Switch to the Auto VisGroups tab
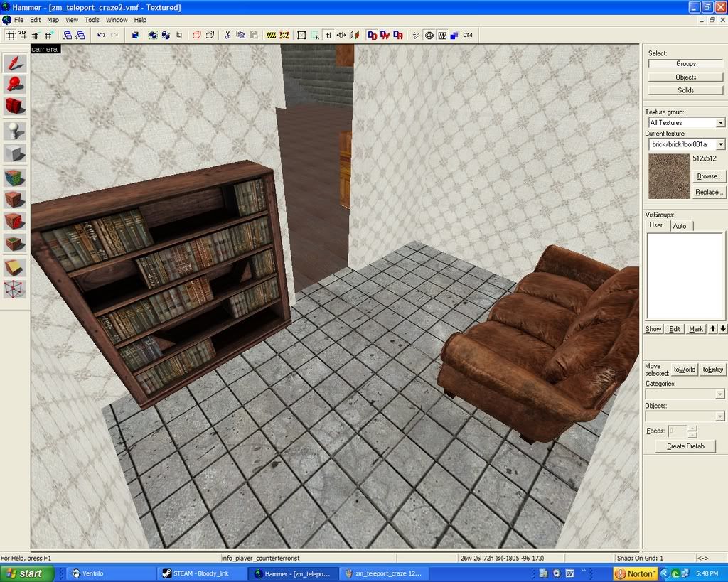 (x=680, y=226)
